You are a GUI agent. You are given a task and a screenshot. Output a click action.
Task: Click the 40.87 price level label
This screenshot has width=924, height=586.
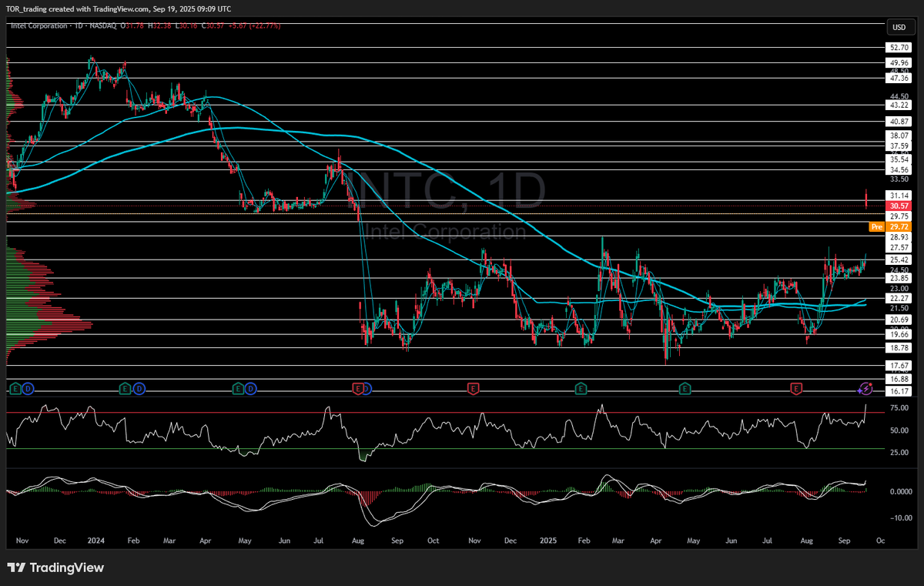point(899,122)
